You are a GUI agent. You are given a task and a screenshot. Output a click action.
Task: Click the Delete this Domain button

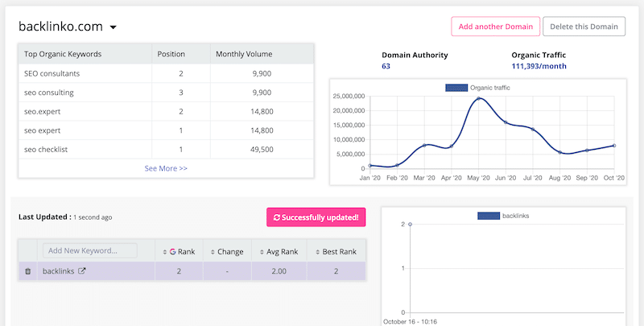(584, 27)
